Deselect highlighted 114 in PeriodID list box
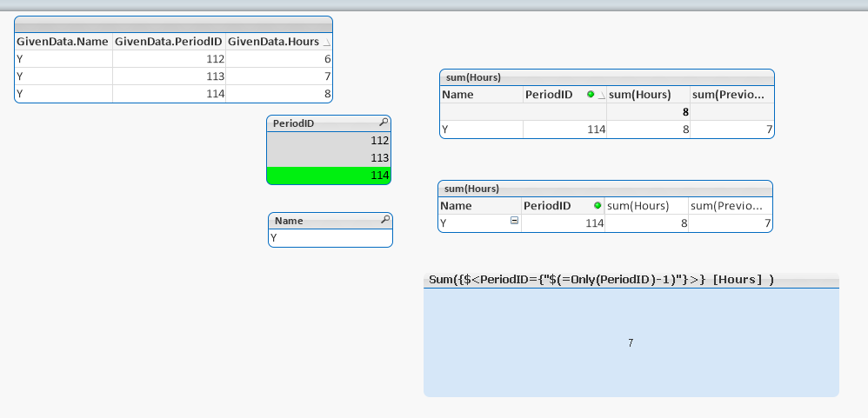This screenshot has height=418, width=868. coord(329,176)
